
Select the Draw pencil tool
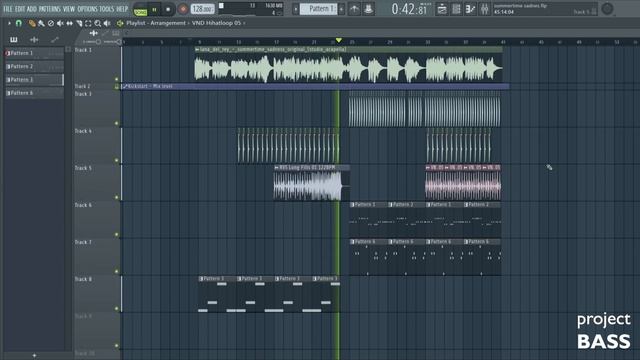(32, 23)
